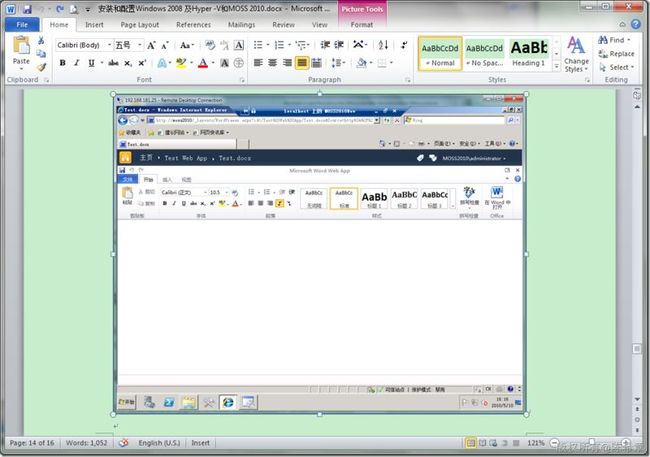Apply the red font color
The height and width of the screenshot is (457, 650).
203,63
